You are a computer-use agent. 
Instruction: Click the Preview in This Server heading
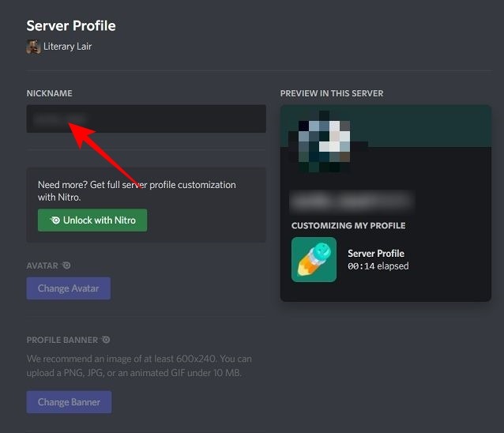click(x=332, y=93)
